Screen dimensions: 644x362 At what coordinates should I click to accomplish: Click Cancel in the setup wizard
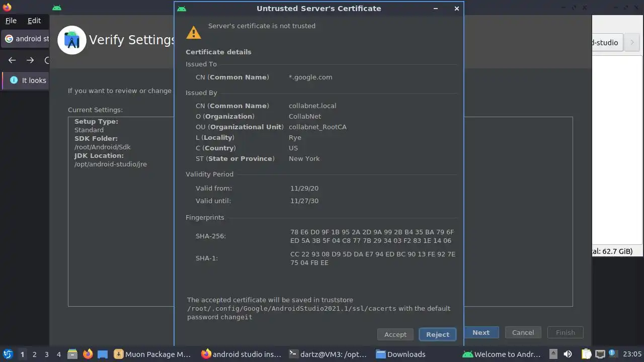click(523, 332)
